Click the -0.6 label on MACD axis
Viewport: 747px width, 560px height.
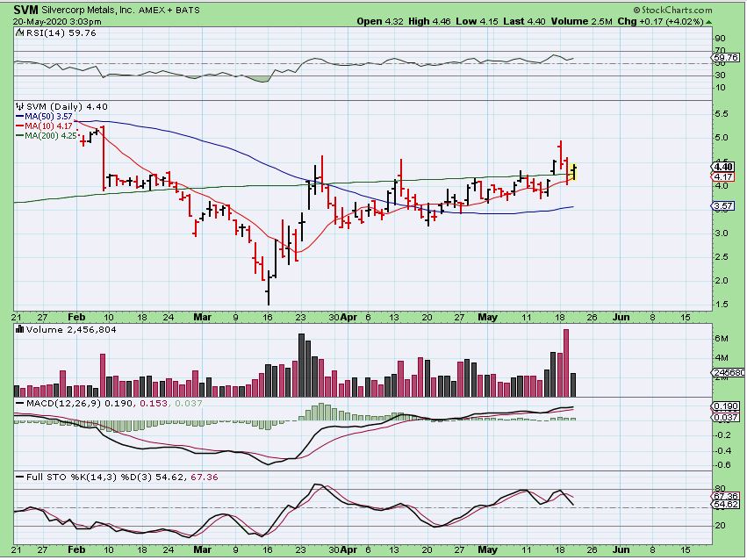[x=723, y=465]
